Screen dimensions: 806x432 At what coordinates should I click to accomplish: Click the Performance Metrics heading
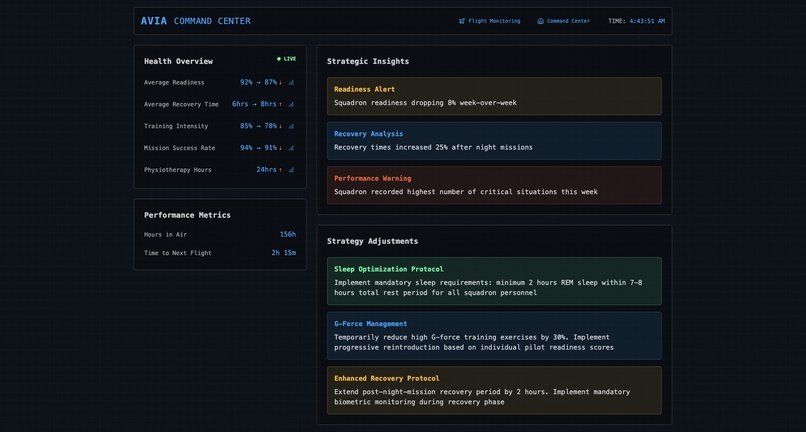pos(187,215)
